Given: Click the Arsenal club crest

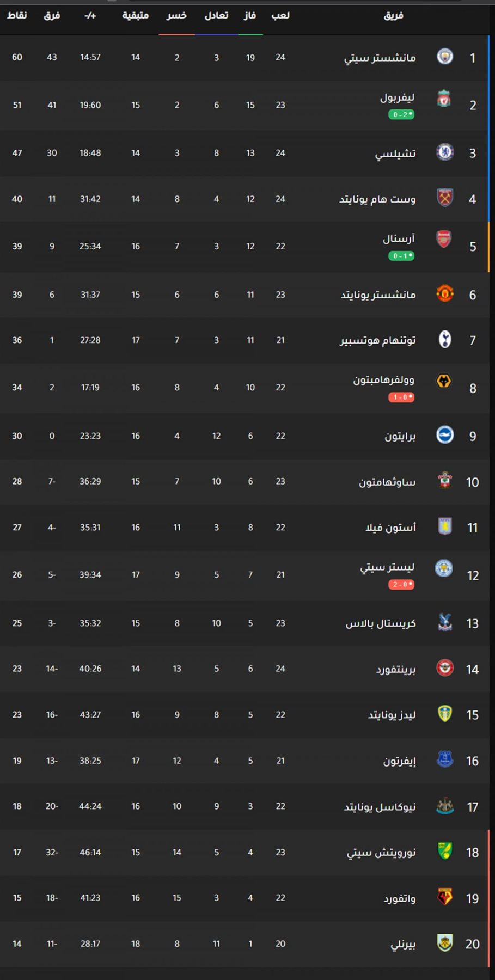Looking at the screenshot, I should 444,239.
